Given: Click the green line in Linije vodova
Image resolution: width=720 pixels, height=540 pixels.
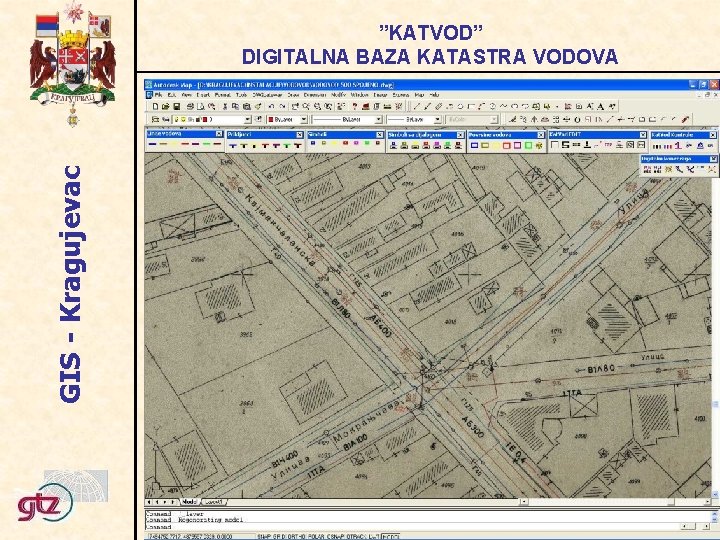Looking at the screenshot, I should [207, 145].
